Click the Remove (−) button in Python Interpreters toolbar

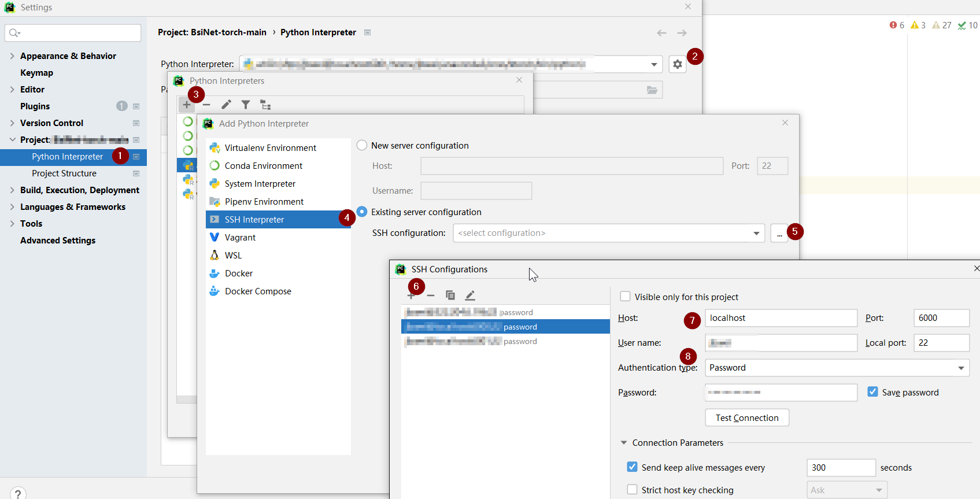206,105
